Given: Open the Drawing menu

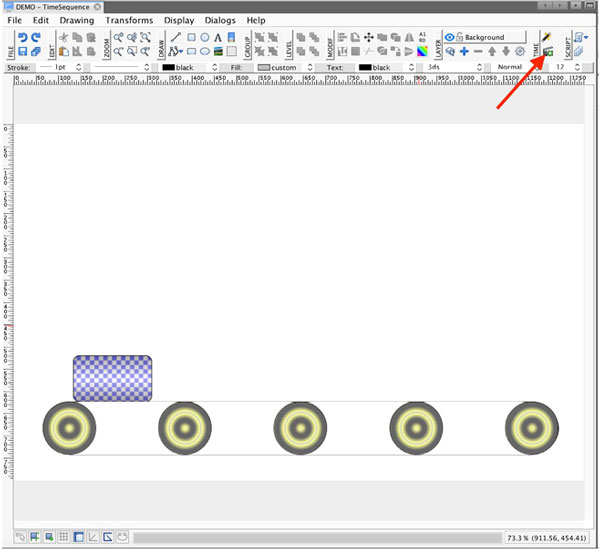Looking at the screenshot, I should click(x=77, y=20).
